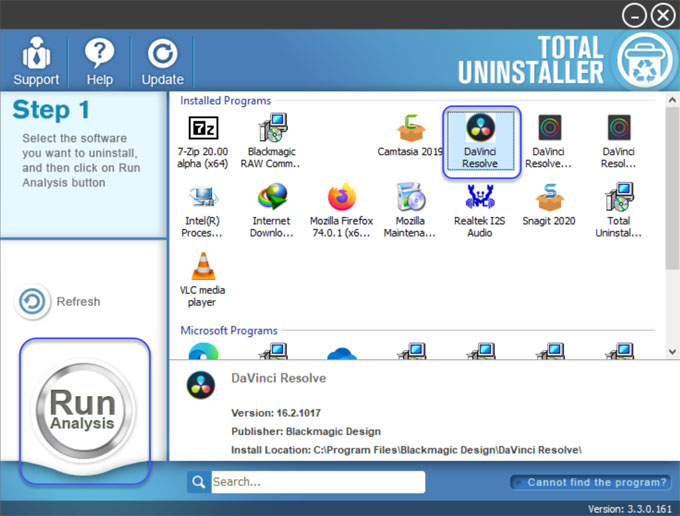Click the Microsoft Edge icon under Microsoft Programs

pos(203,351)
